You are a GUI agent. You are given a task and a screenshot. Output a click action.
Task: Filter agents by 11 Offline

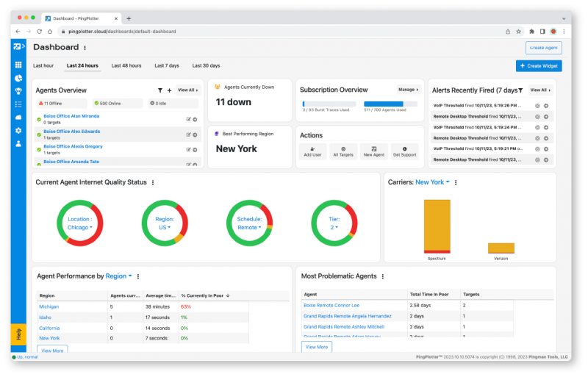point(62,103)
